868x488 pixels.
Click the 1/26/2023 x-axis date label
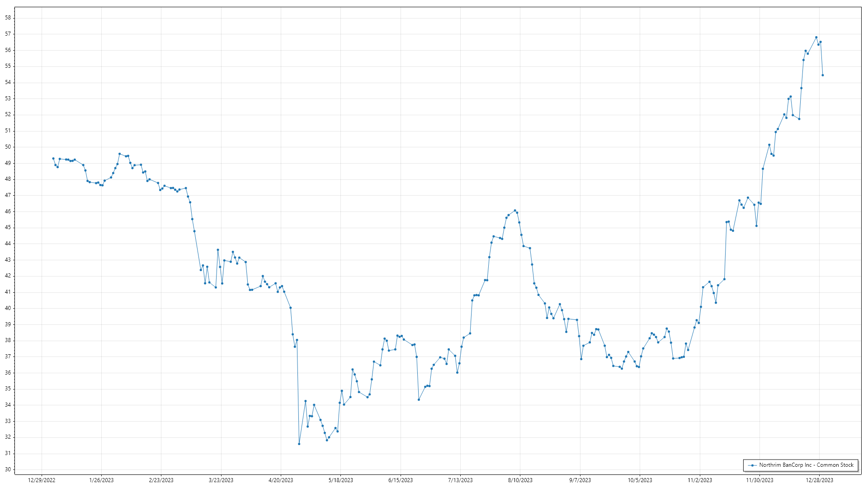(x=101, y=480)
